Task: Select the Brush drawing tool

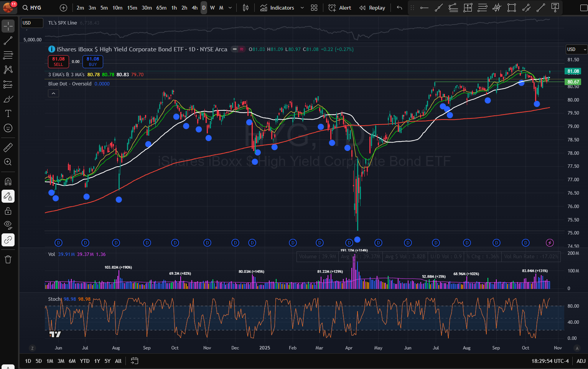Action: (8, 99)
